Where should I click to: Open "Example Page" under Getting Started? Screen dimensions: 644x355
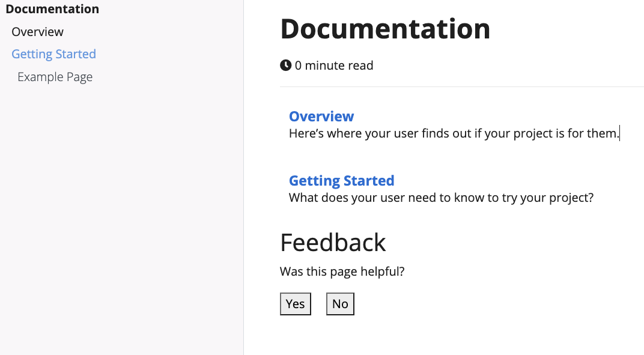pyautogui.click(x=55, y=76)
